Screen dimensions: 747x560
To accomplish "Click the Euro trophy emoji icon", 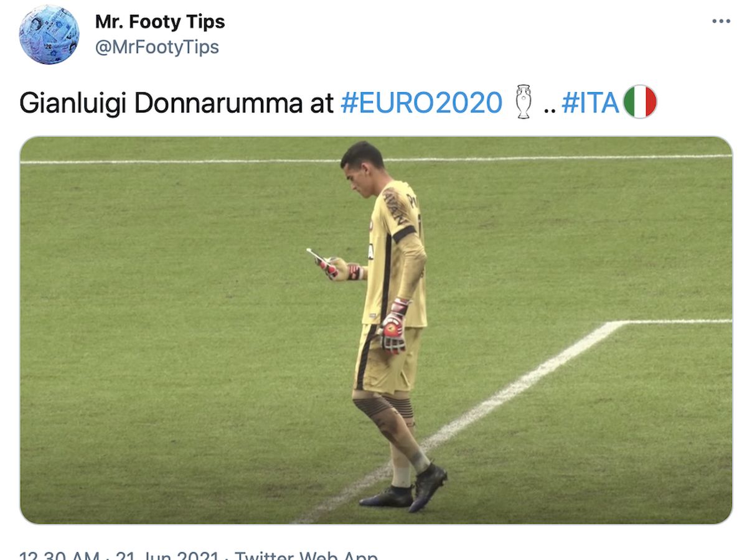I will (x=524, y=101).
